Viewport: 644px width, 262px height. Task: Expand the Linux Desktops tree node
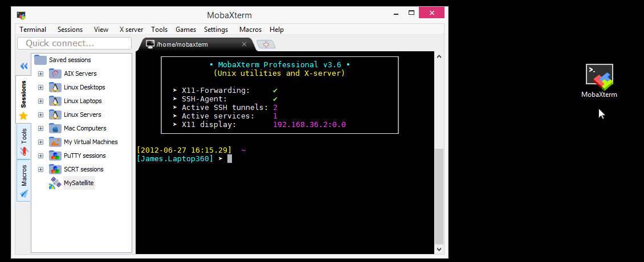click(x=40, y=87)
